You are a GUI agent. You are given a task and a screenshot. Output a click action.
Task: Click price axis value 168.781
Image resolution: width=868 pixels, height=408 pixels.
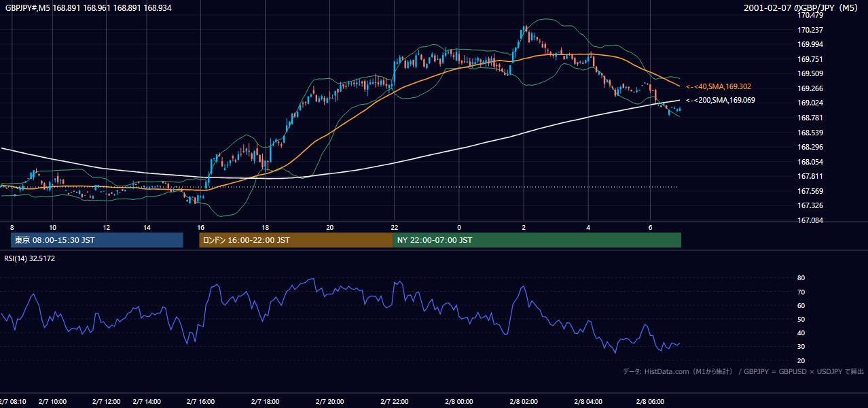(x=810, y=118)
